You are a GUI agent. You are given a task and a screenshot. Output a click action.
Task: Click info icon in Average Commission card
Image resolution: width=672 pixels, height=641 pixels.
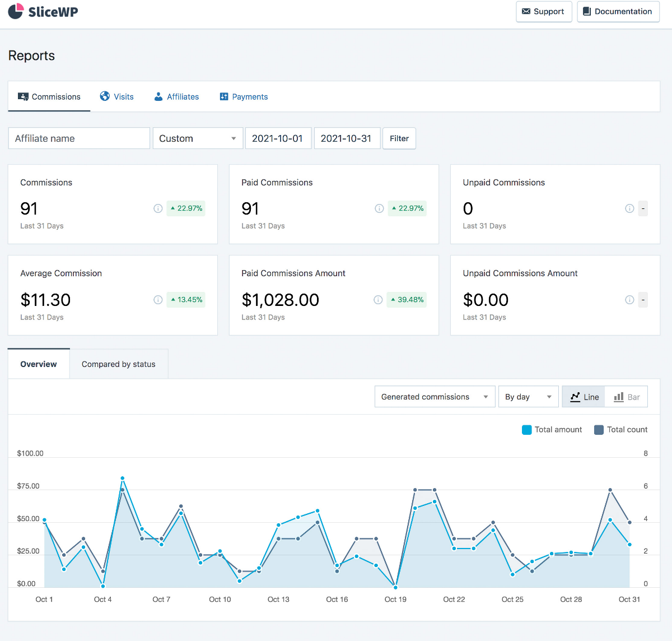tap(158, 300)
